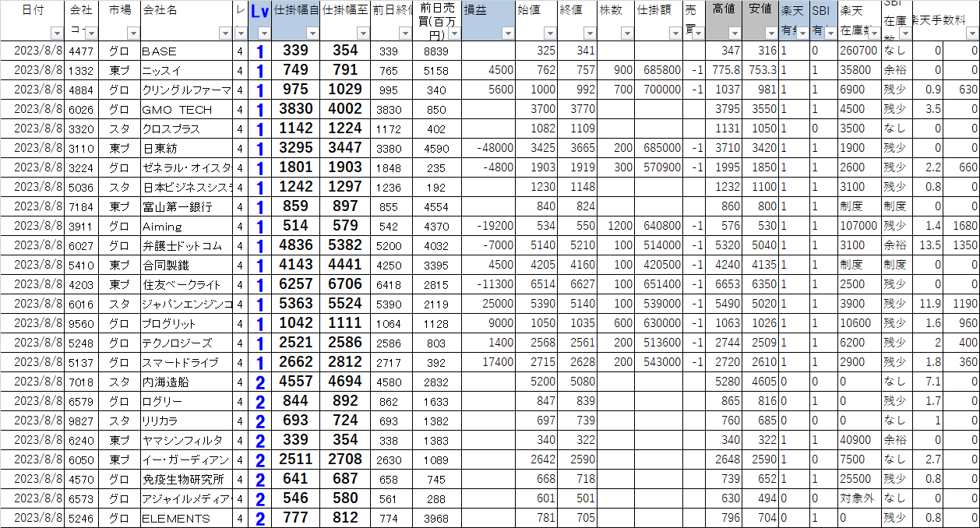The width and height of the screenshot is (980, 528).
Task: Open the 高値 column filter dropdown
Action: pos(735,33)
